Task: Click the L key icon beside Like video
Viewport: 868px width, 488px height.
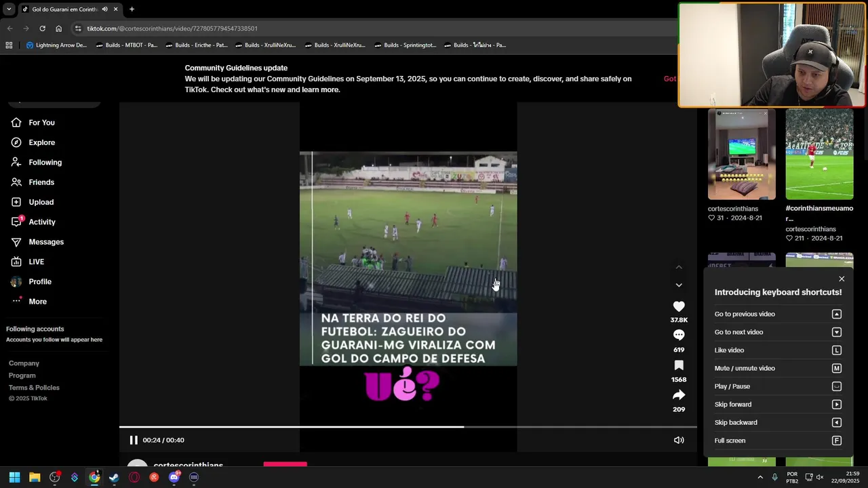Action: click(837, 350)
